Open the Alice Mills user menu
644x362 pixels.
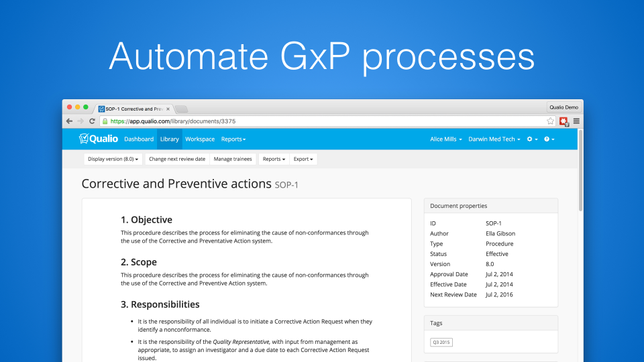click(446, 139)
